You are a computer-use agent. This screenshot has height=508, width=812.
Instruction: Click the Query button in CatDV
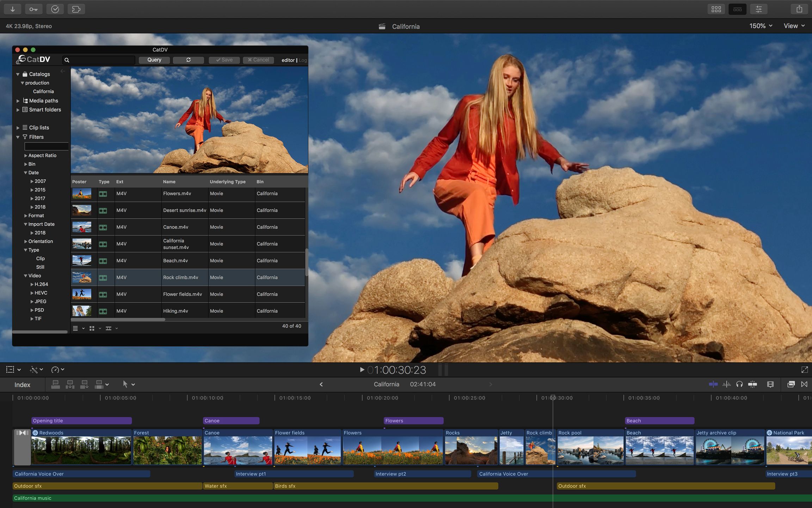point(154,60)
